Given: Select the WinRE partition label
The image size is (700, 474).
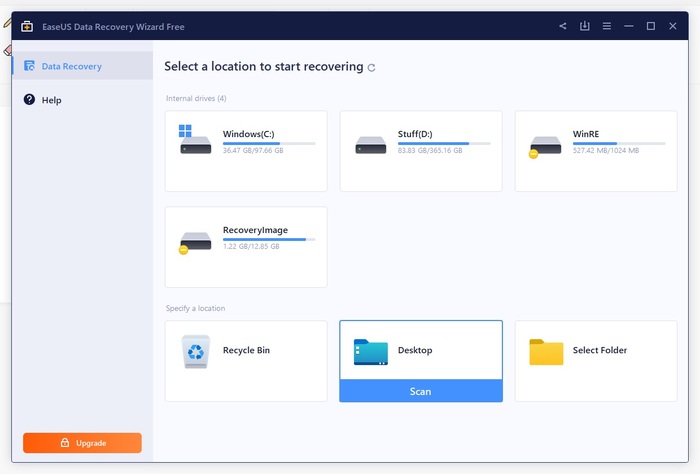Looking at the screenshot, I should 586,134.
